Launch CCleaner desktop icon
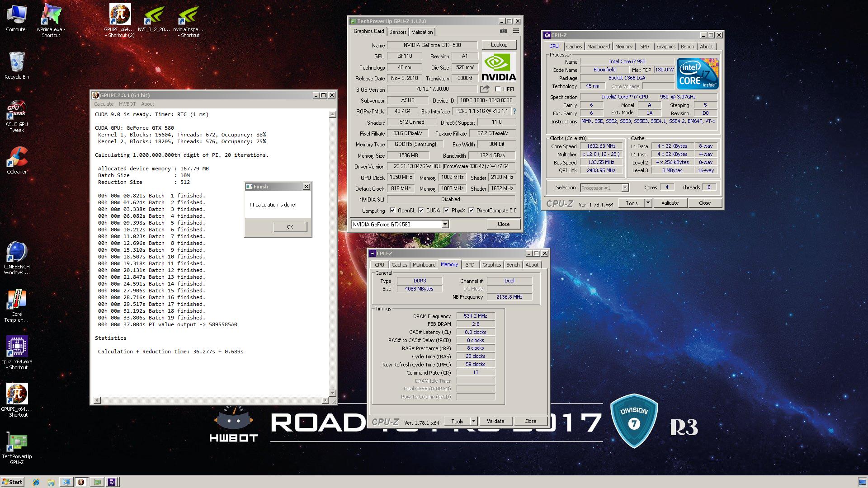 pyautogui.click(x=17, y=160)
